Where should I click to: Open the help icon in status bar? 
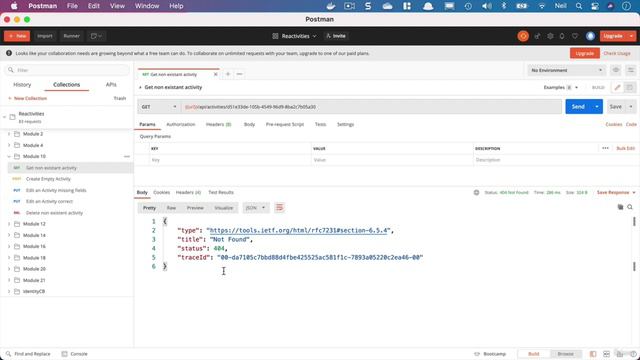point(633,354)
